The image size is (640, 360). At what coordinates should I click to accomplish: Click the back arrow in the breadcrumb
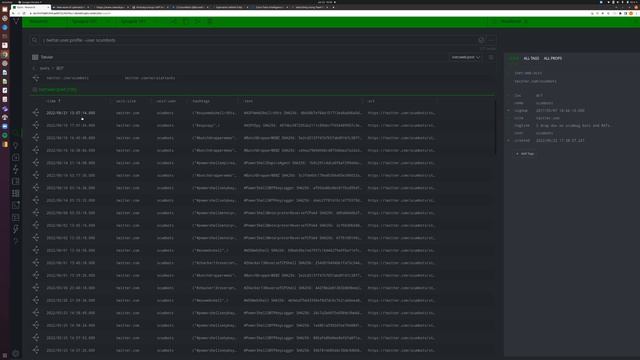coord(34,68)
